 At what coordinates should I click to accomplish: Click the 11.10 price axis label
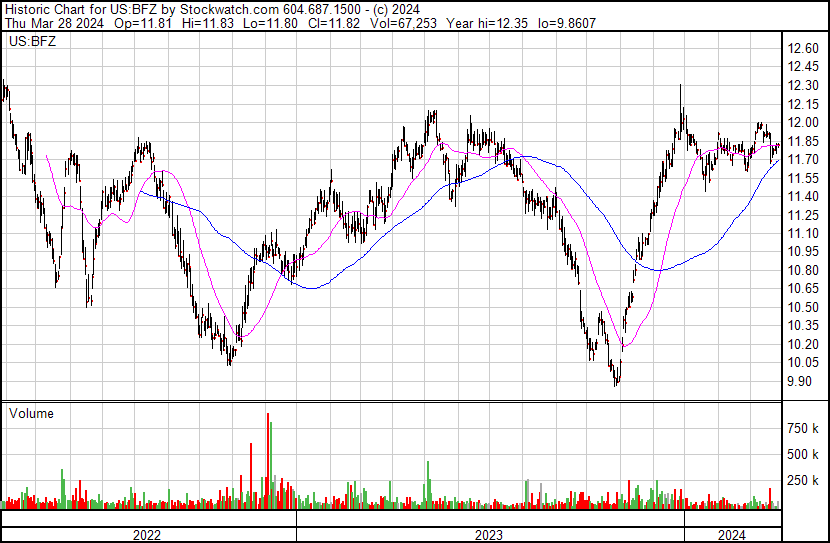(x=802, y=234)
